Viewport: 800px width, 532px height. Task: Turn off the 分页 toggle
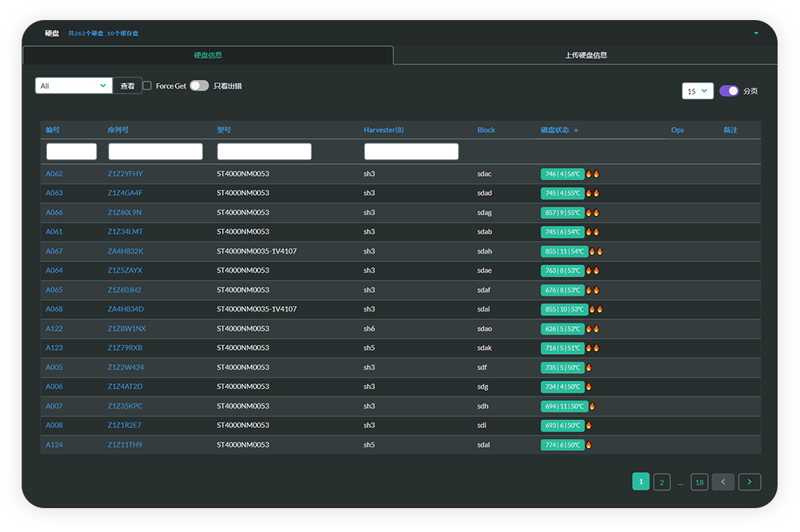tap(728, 91)
